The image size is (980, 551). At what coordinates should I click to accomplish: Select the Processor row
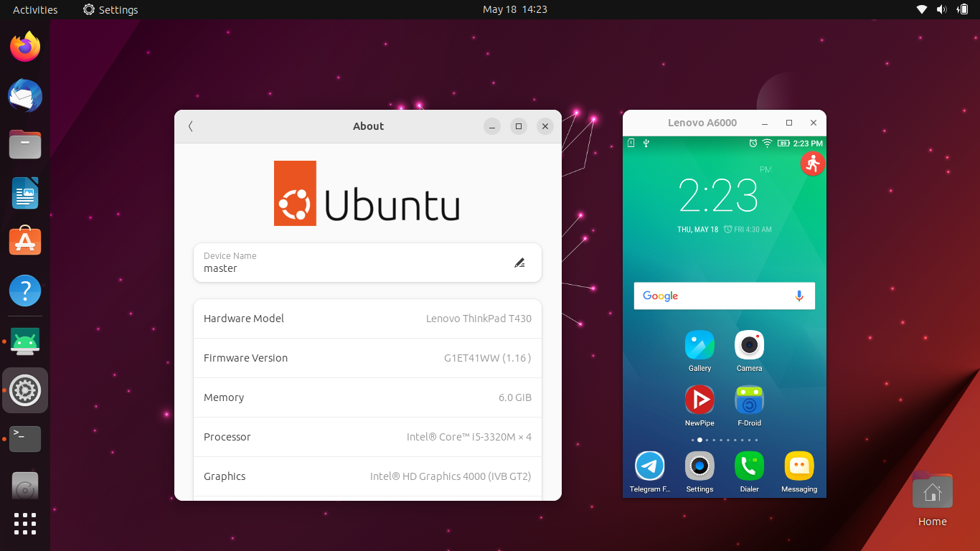367,437
